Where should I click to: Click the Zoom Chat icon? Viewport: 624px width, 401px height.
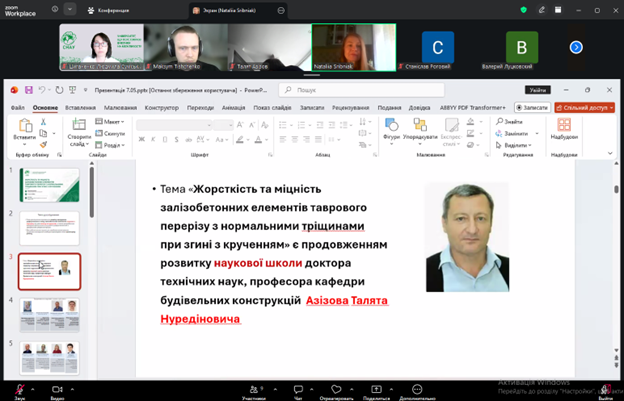298,389
